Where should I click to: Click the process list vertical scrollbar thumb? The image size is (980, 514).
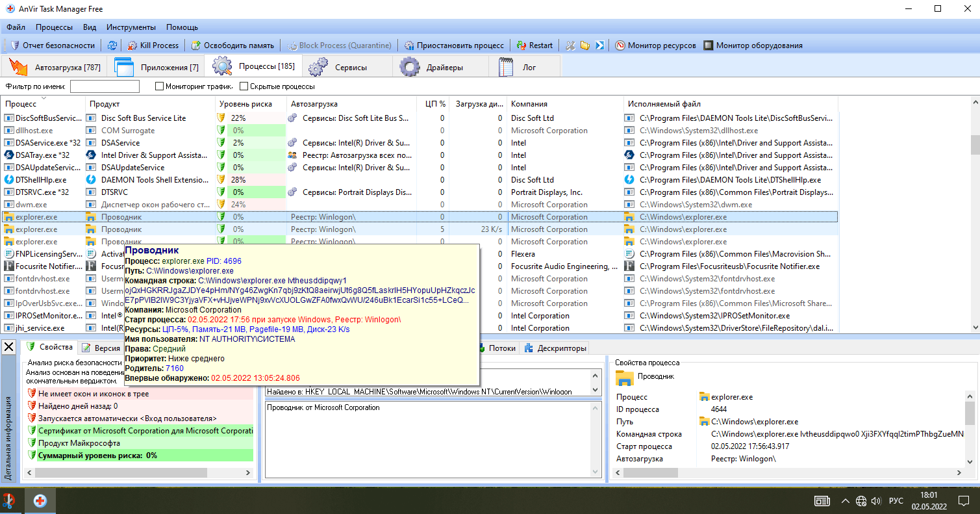975,144
